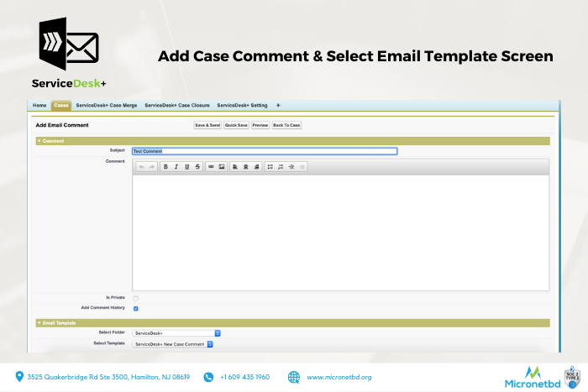This screenshot has height=392, width=588.
Task: Insert a hyperlink using link icon
Action: point(212,166)
